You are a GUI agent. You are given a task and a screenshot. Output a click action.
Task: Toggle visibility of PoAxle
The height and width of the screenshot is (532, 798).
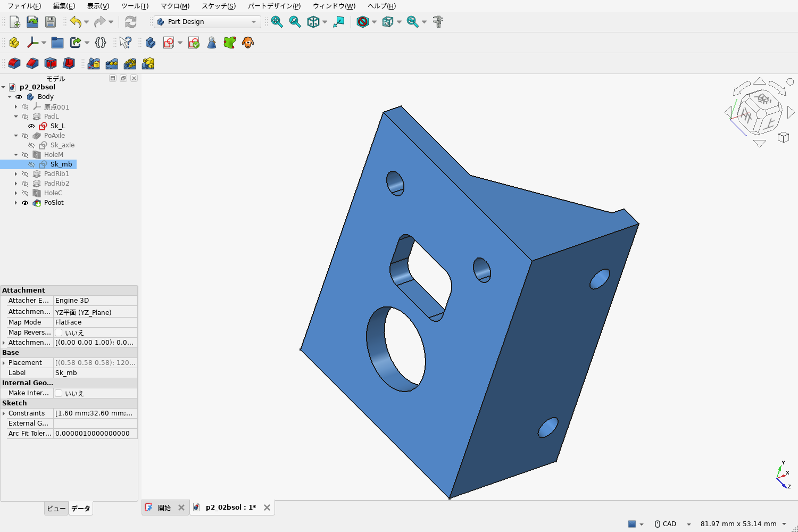(25, 136)
